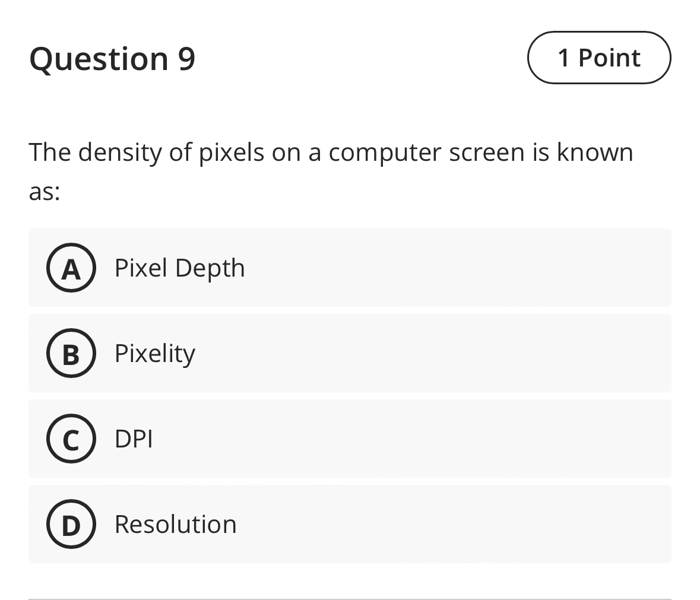The width and height of the screenshot is (700, 600).
Task: Click the Question 9 heading
Action: (113, 58)
